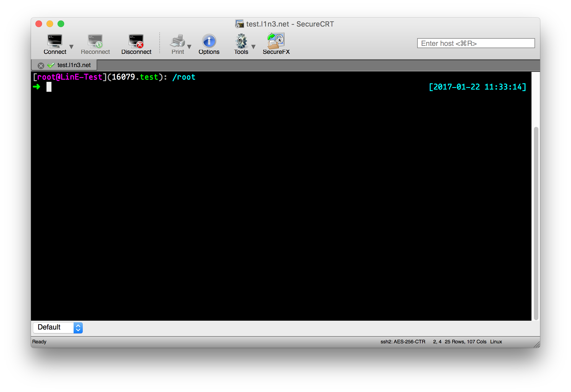Close the test.l1n3.net tab
The image size is (571, 392).
click(x=41, y=66)
